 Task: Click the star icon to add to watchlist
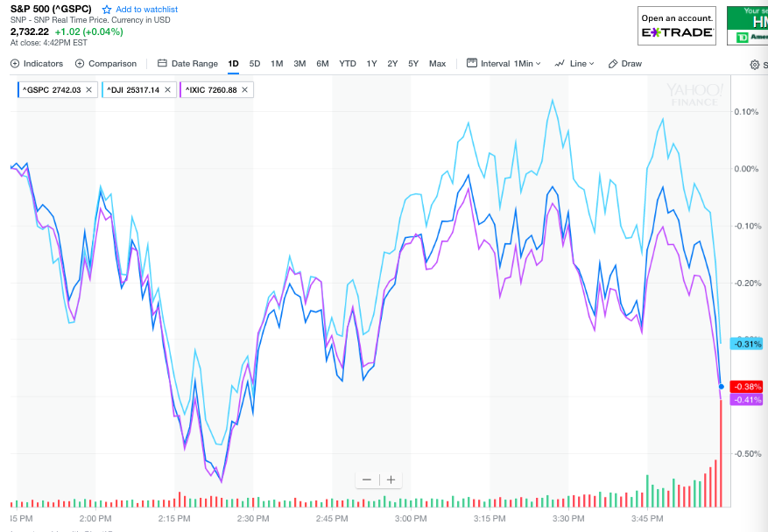click(x=107, y=10)
